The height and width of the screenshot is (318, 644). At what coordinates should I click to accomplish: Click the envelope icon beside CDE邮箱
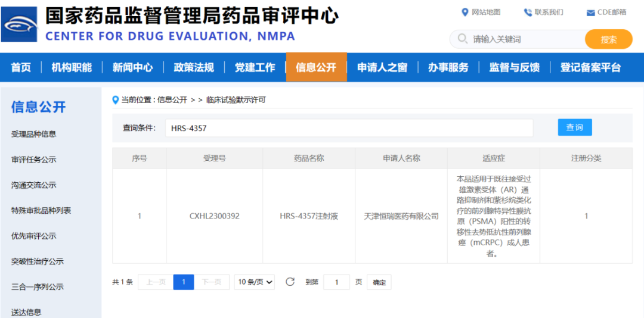(x=590, y=13)
